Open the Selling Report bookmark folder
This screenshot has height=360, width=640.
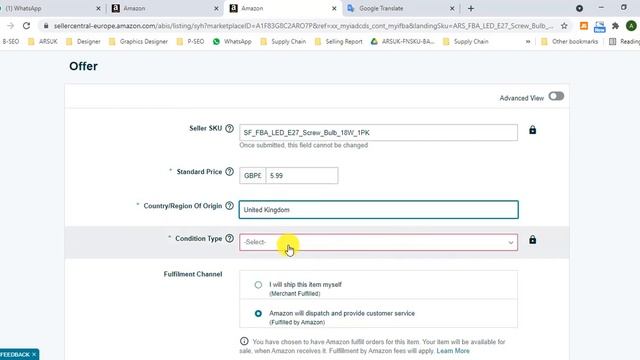coord(338,42)
